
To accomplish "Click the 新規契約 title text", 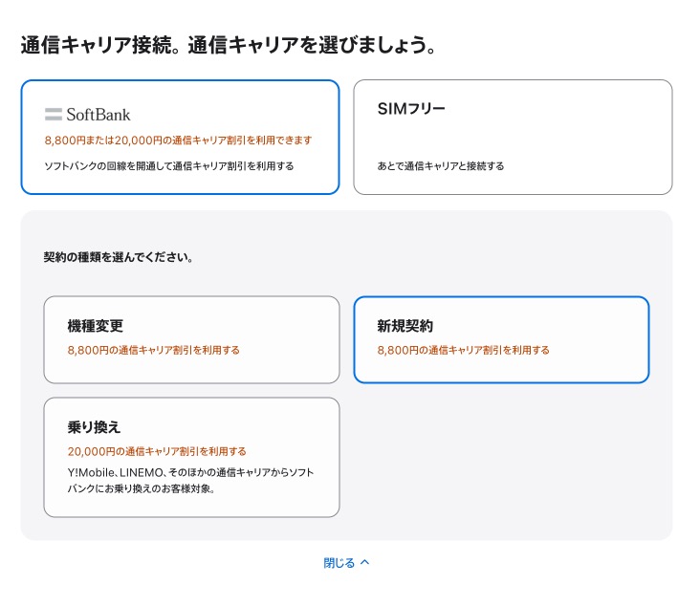I will 405,326.
